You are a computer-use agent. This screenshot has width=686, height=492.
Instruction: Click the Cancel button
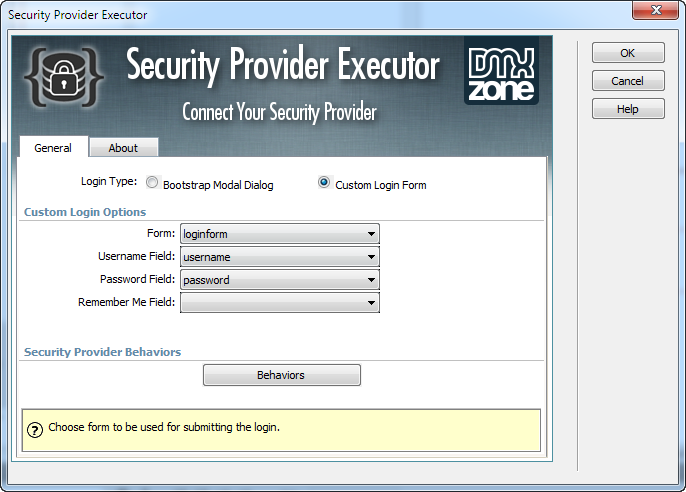628,81
